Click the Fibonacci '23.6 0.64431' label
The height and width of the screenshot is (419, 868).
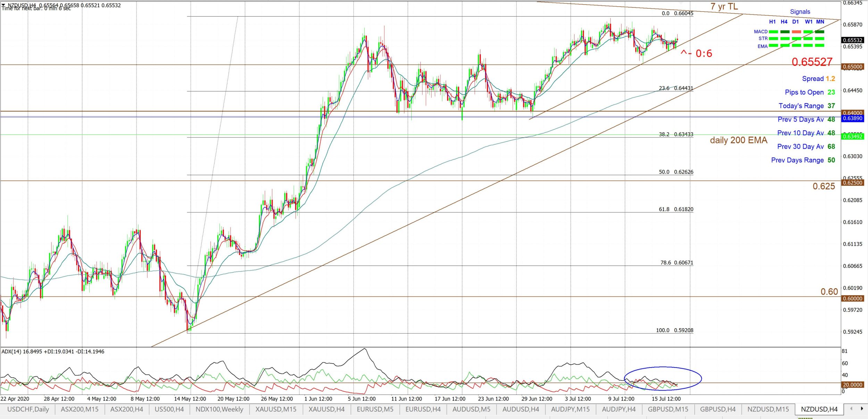tap(676, 88)
